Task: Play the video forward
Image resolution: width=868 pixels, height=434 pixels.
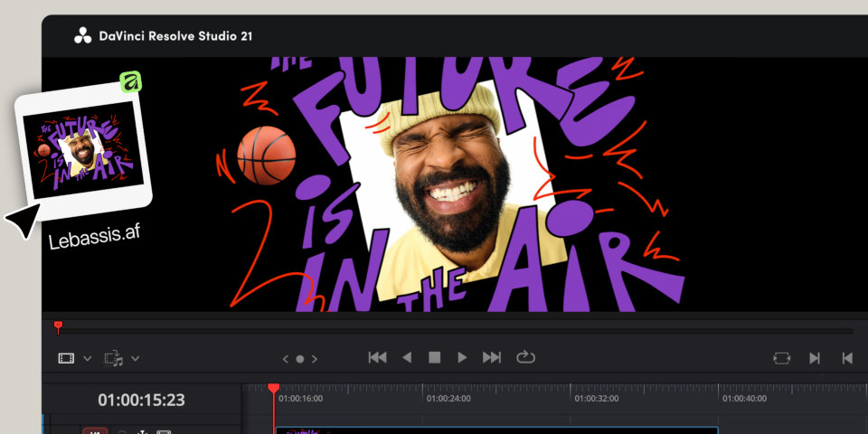Action: (x=462, y=358)
